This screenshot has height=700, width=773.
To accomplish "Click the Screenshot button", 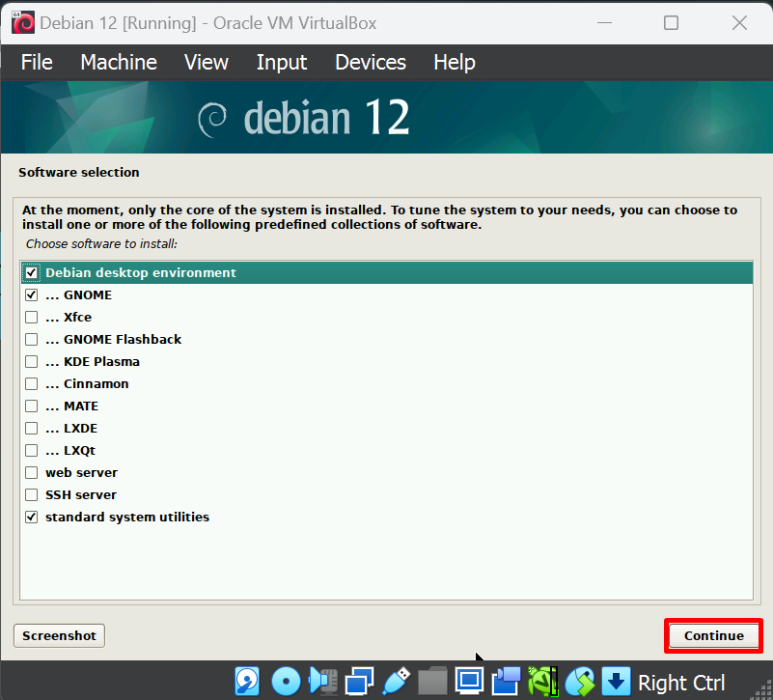I will (59, 636).
